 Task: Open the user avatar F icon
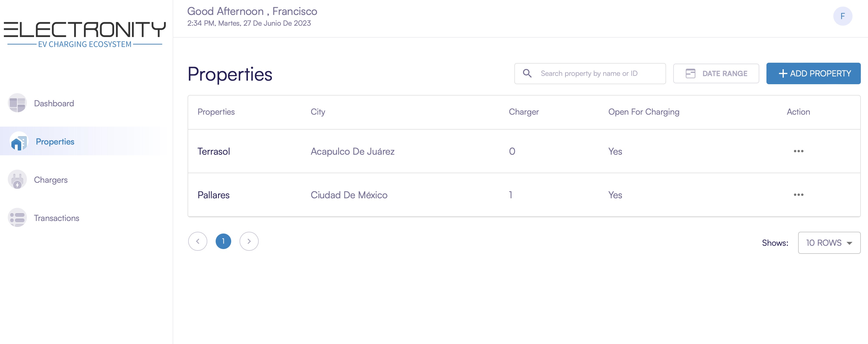(x=842, y=16)
